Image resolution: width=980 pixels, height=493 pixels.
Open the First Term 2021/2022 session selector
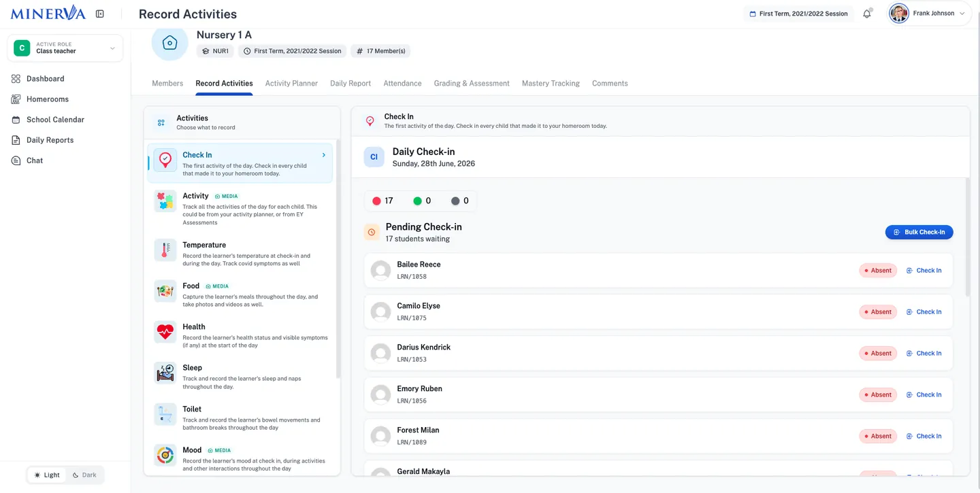click(799, 14)
